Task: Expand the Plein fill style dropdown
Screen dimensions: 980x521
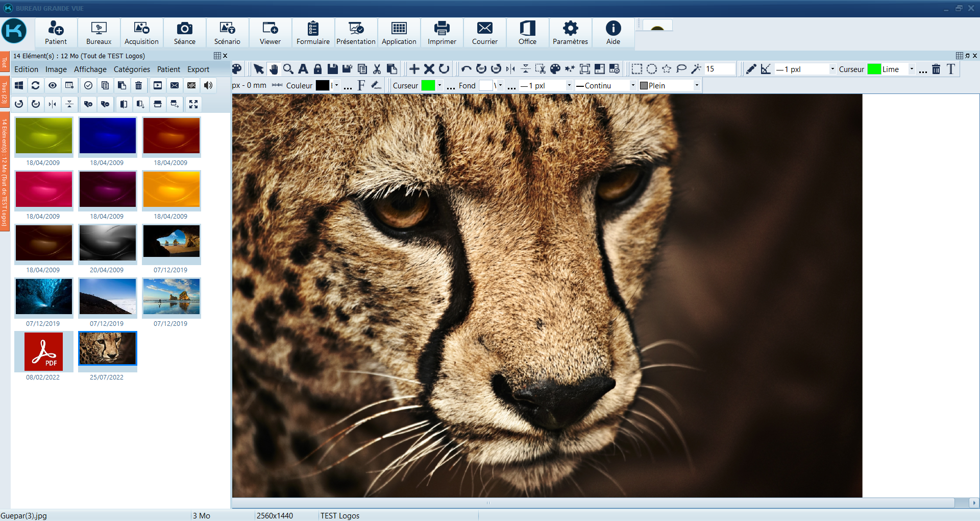Action: (696, 85)
